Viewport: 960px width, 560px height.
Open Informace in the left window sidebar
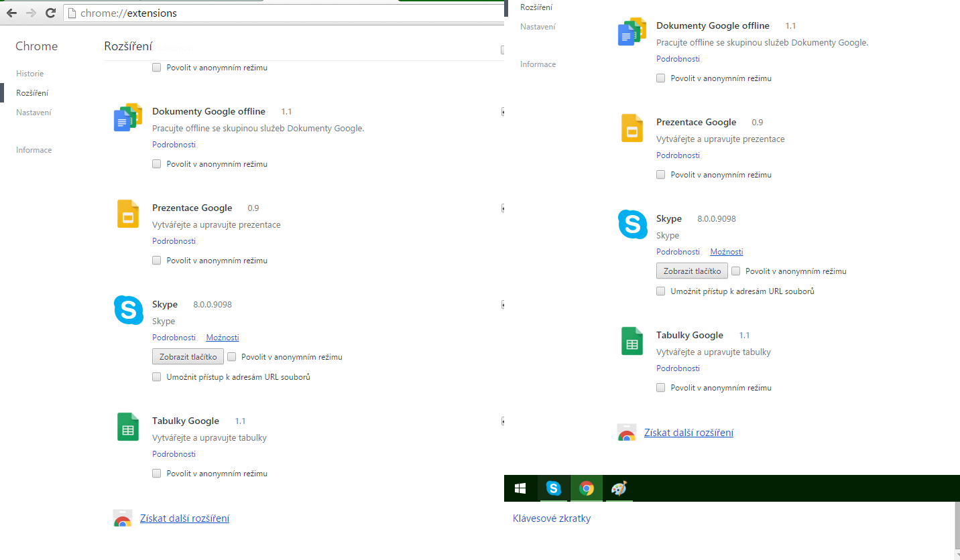click(x=34, y=150)
